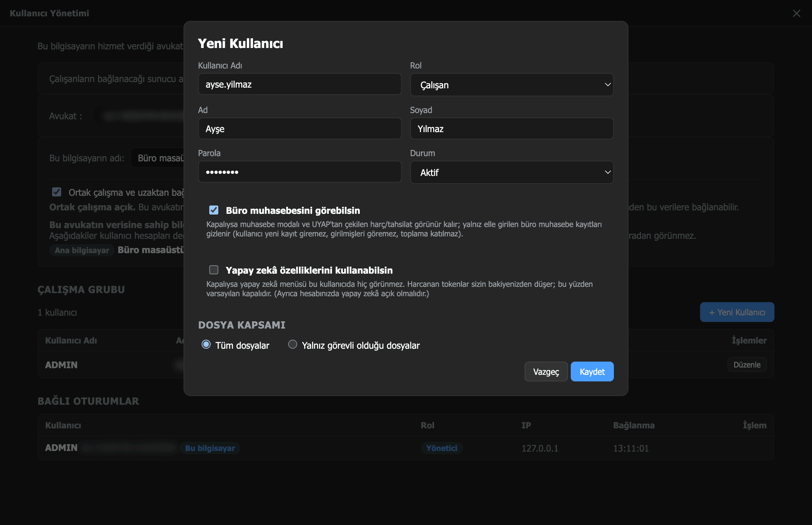Click the Bu bilgisayarın adı field
The height and width of the screenshot is (525, 812).
click(x=157, y=158)
